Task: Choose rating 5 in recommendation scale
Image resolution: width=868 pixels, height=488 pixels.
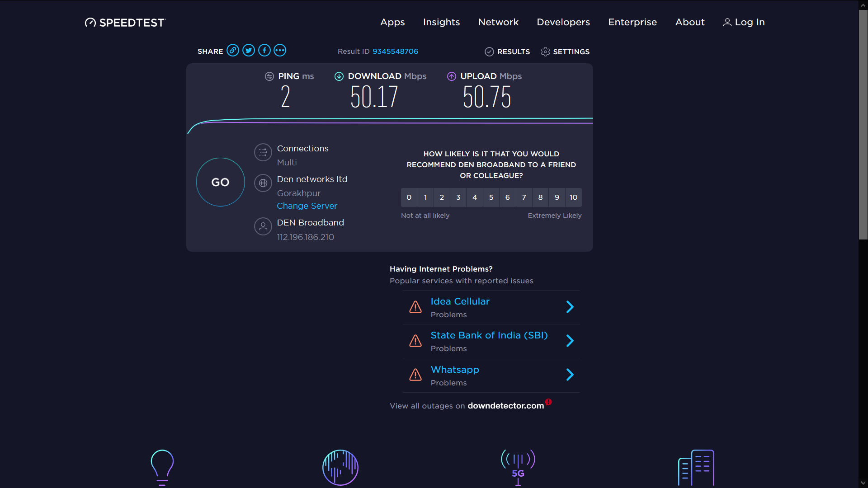Action: click(491, 197)
